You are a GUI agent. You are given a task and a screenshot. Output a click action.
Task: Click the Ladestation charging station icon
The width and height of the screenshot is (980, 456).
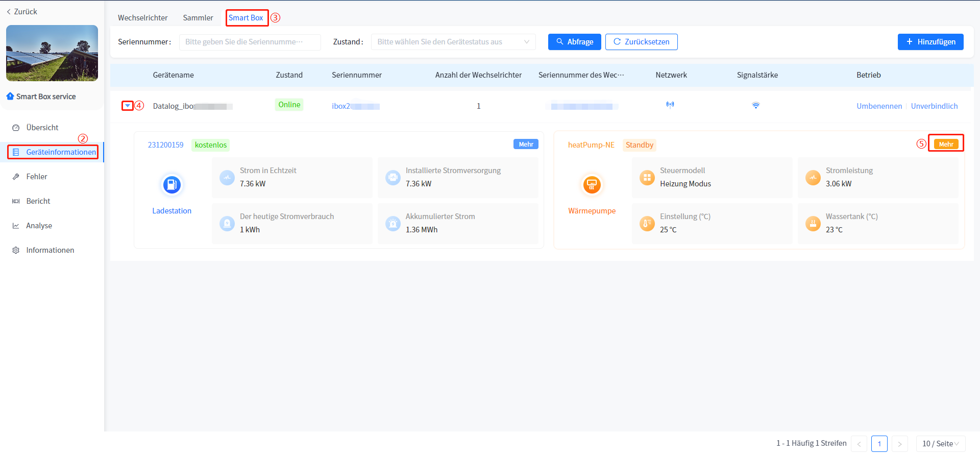[x=172, y=185]
